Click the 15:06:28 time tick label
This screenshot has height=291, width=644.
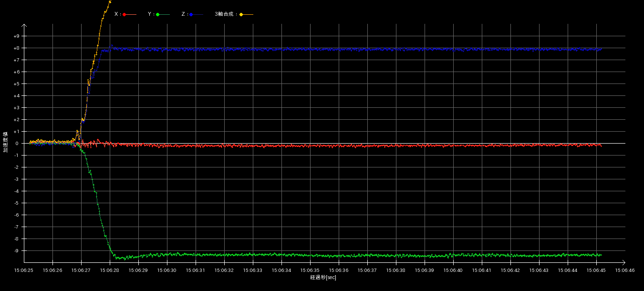point(110,270)
